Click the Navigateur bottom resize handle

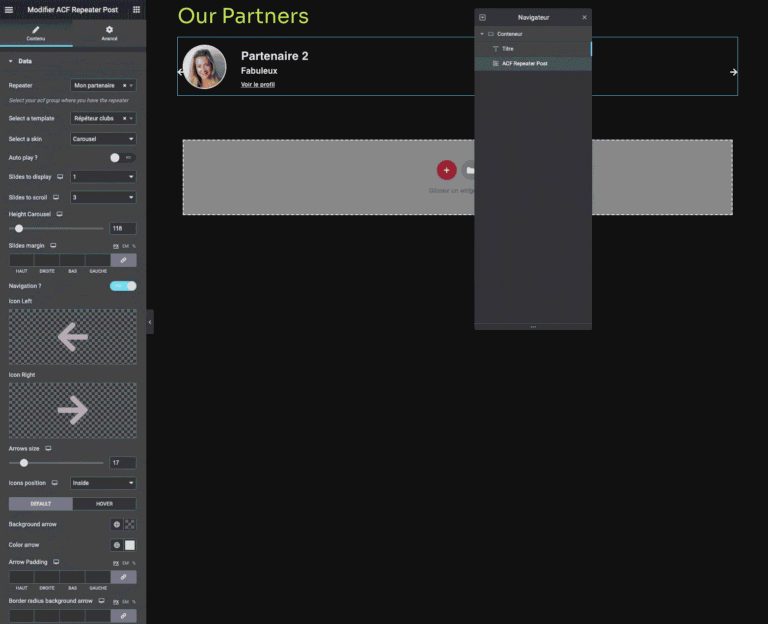(x=533, y=327)
